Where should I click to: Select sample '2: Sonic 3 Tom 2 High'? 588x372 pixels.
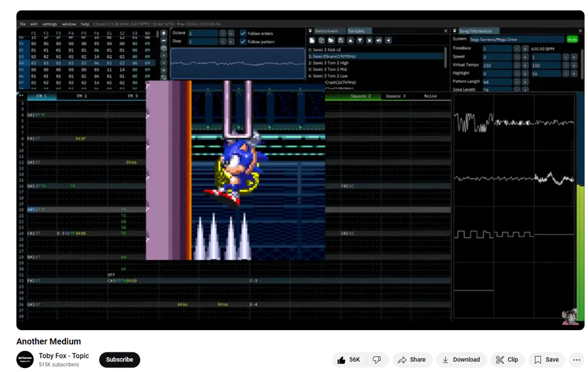pos(376,63)
